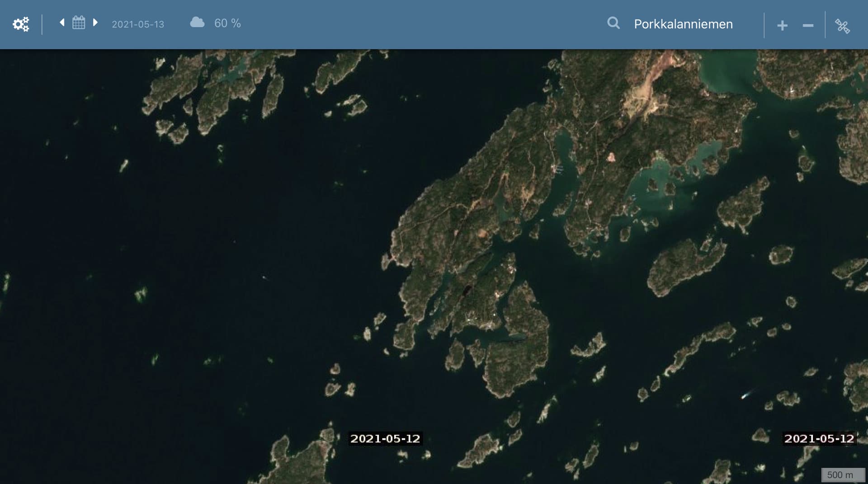The image size is (868, 484).
Task: Click the small dark pond on the island
Action: click(467, 290)
